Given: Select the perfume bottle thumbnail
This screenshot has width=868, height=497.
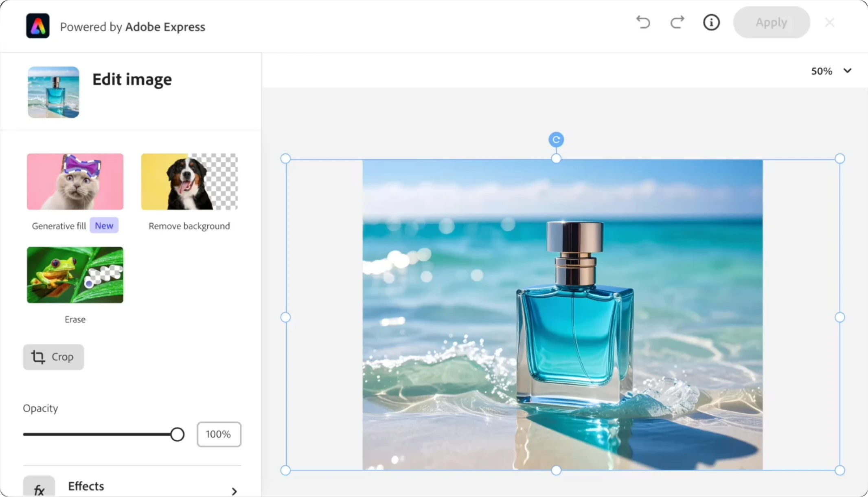Looking at the screenshot, I should click(53, 92).
